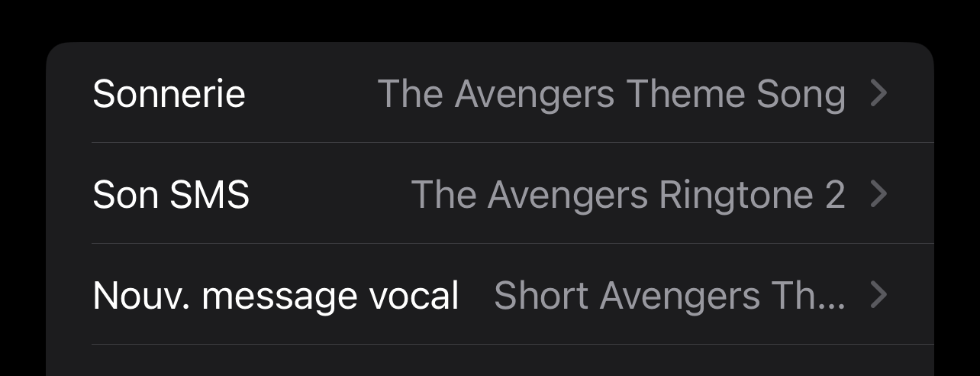Expand the voicemail sound row using its arrow
The width and height of the screenshot is (980, 376).
point(878,295)
